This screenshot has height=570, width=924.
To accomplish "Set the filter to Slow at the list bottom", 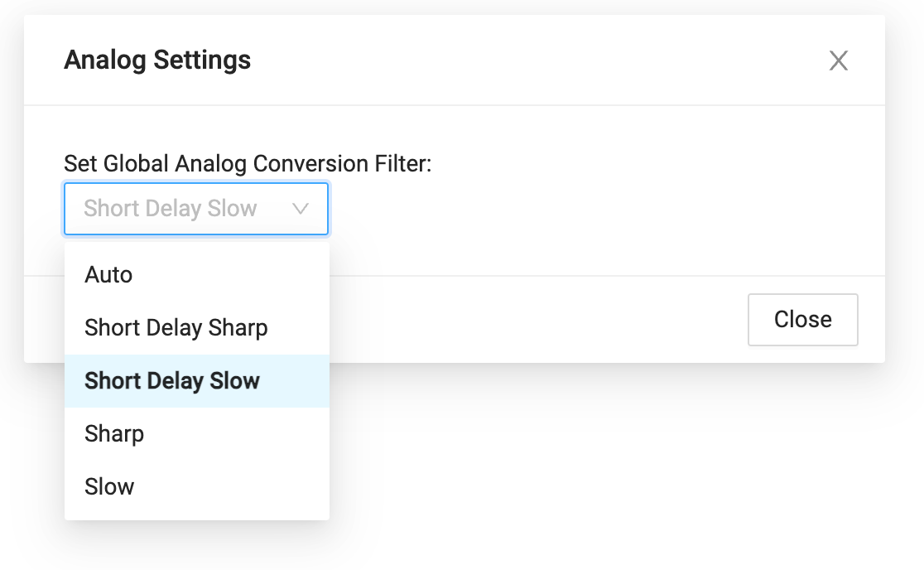I will pos(109,487).
